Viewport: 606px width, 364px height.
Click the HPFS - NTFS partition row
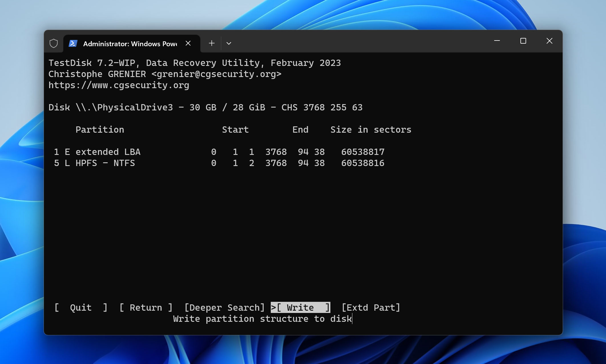click(219, 163)
